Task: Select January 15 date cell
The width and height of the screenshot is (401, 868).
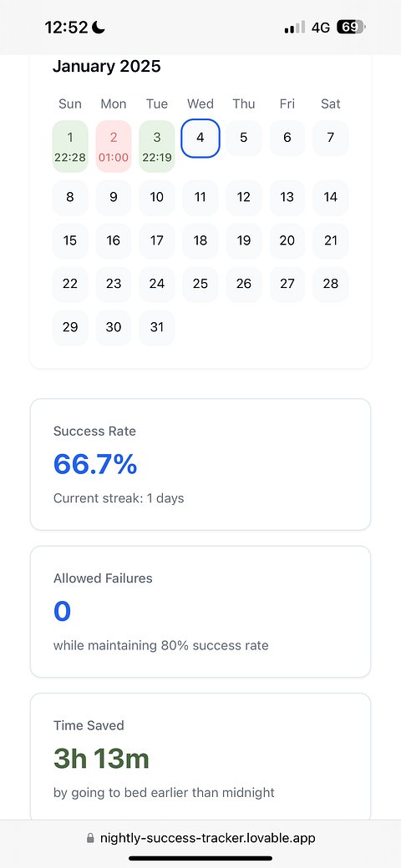Action: point(70,241)
